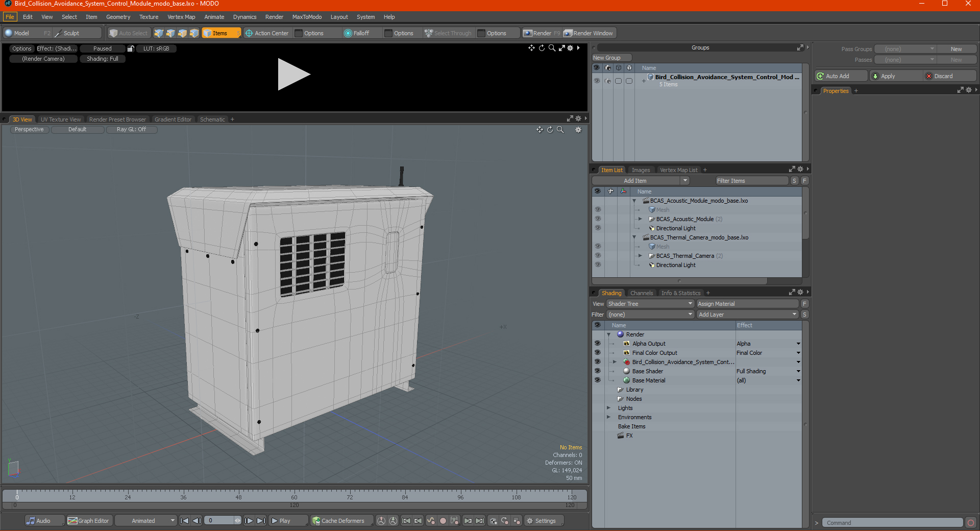Click the Apply button

point(896,76)
